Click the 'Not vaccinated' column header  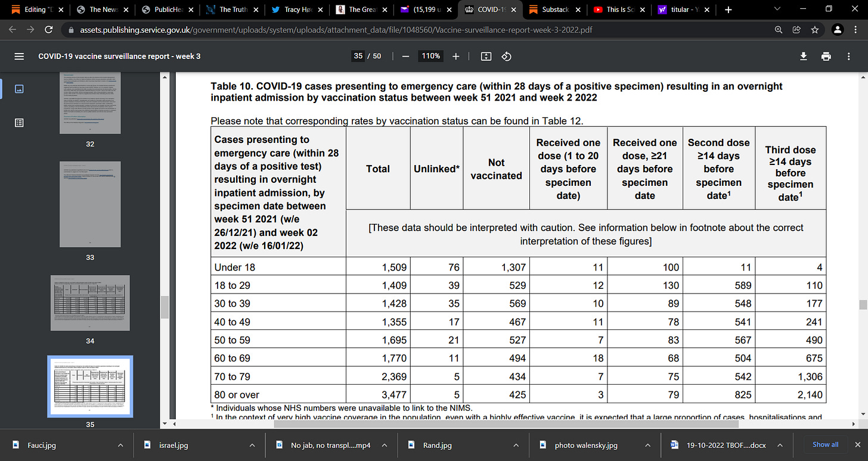coord(496,169)
